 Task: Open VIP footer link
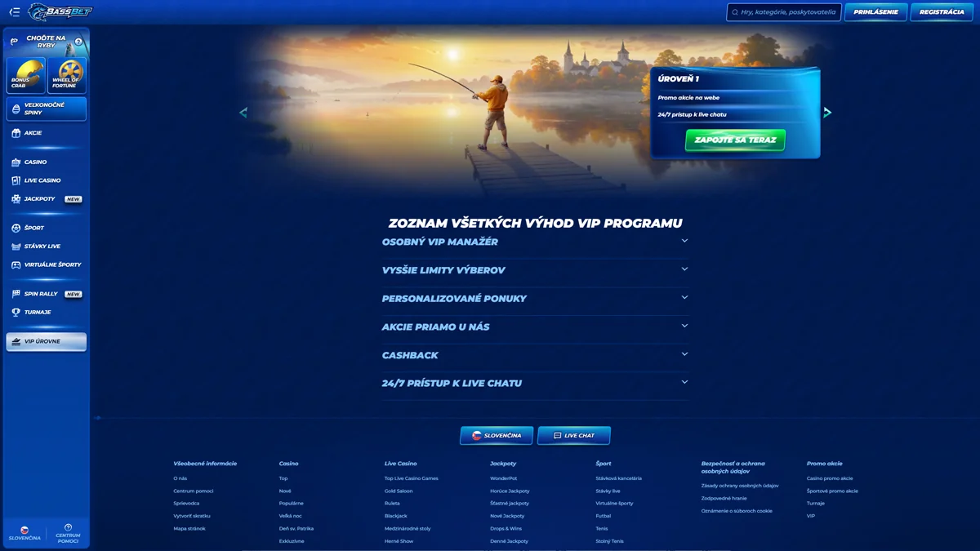[811, 516]
